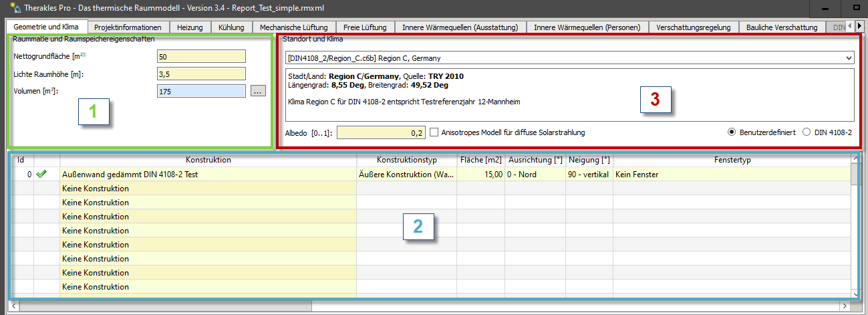Open the Heizung tab
Viewport: 868px width, 315px height.
[x=190, y=27]
